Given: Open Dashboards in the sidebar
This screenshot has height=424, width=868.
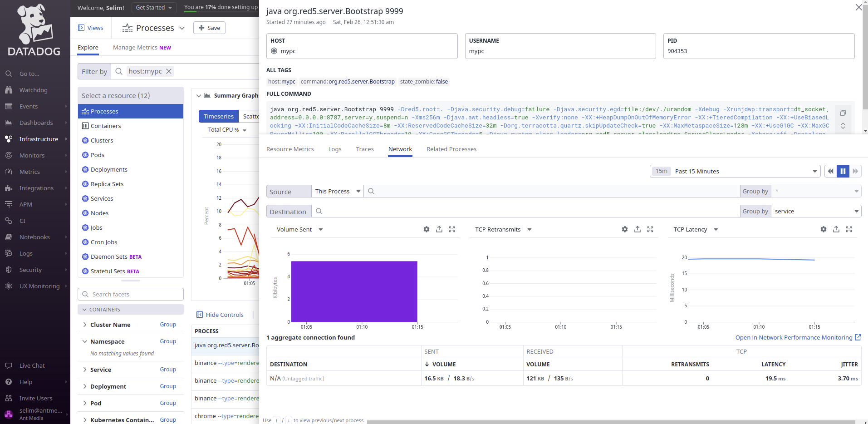Looking at the screenshot, I should 35,123.
